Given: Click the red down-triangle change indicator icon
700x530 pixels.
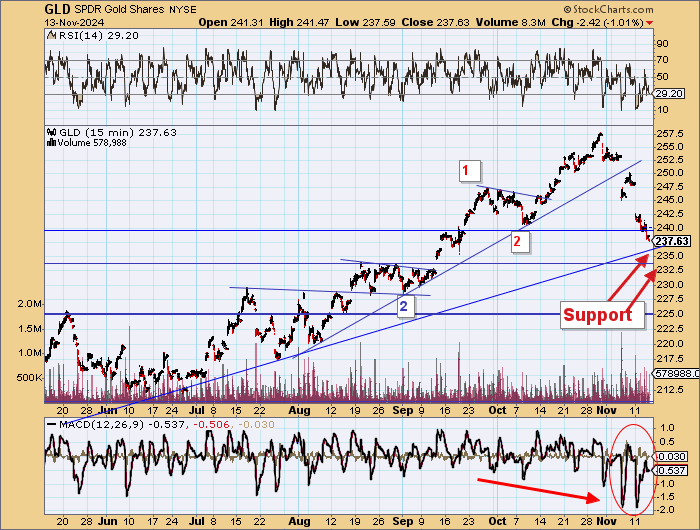Looking at the screenshot, I should (649, 23).
